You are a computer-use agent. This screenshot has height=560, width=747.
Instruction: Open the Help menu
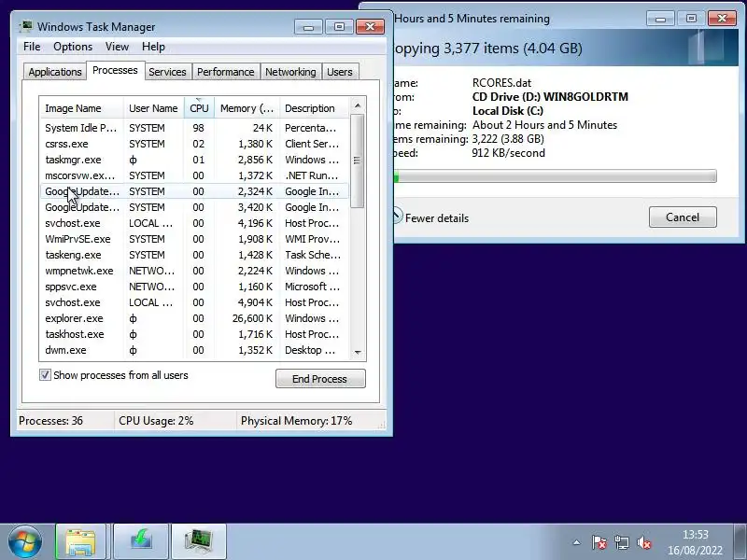(x=153, y=47)
